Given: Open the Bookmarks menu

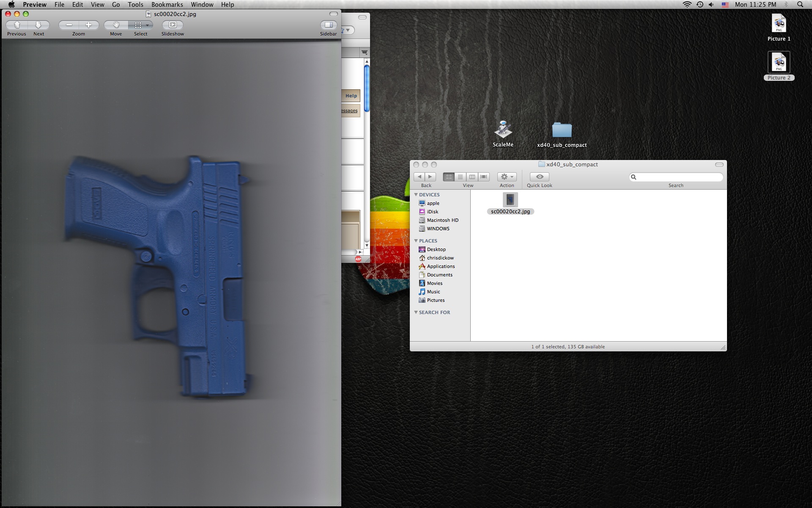Looking at the screenshot, I should (167, 5).
